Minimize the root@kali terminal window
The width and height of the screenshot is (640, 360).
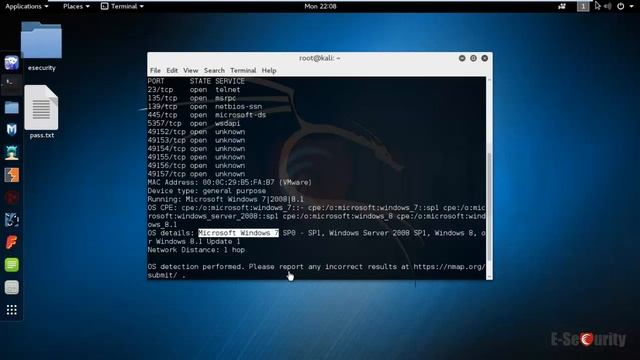point(462,58)
